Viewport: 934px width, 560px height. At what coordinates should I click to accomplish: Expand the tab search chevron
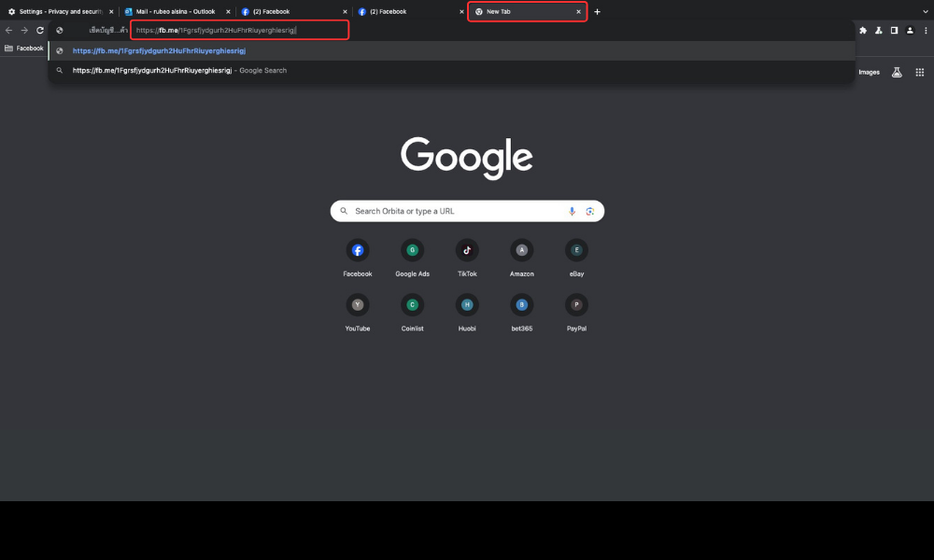(925, 11)
